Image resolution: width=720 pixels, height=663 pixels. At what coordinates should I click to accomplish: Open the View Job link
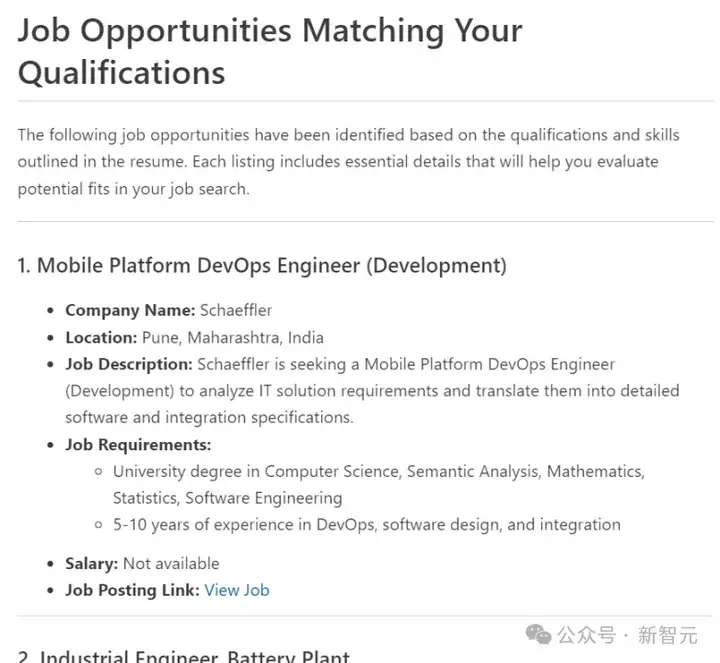pyautogui.click(x=236, y=590)
